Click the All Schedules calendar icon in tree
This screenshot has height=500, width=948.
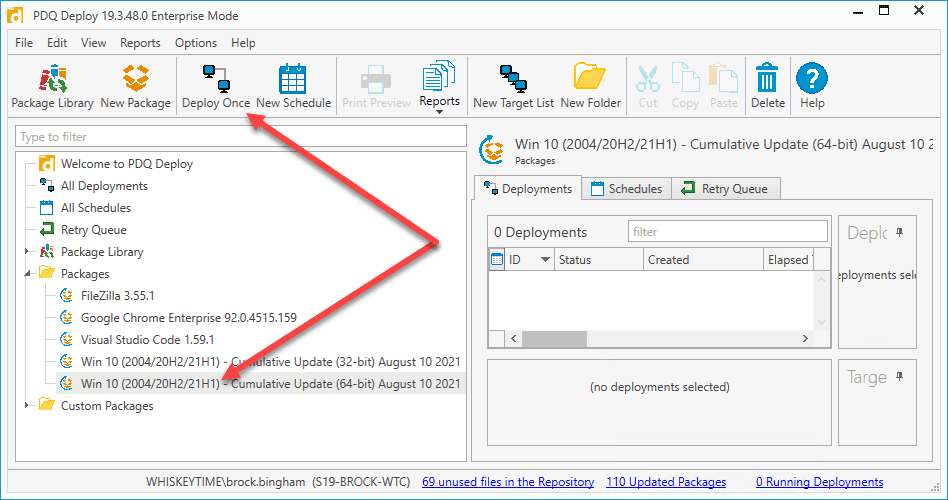coord(47,207)
